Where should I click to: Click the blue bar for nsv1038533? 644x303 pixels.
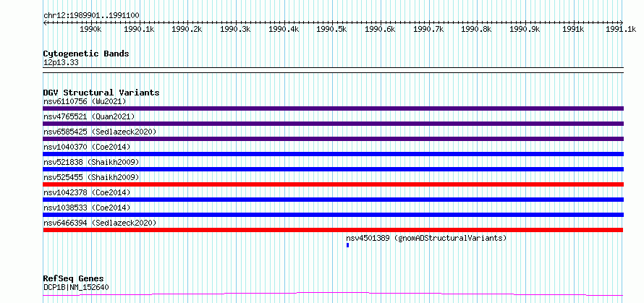point(333,215)
